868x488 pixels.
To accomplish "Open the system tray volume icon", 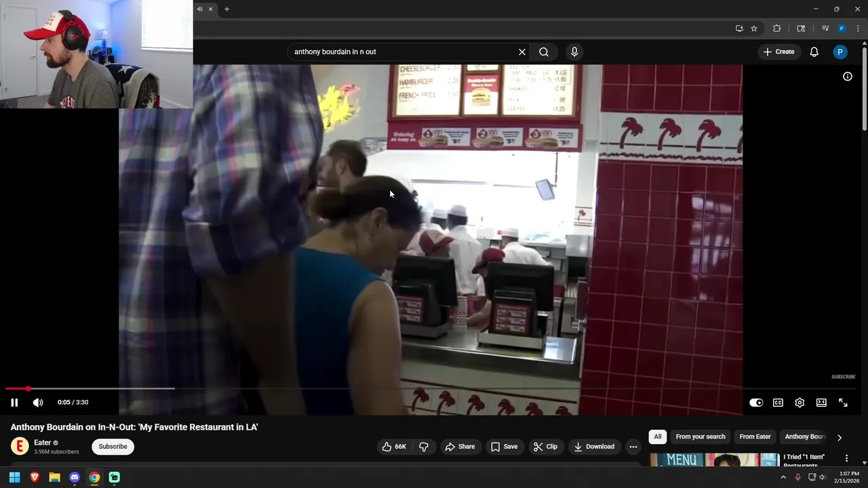I will (823, 477).
